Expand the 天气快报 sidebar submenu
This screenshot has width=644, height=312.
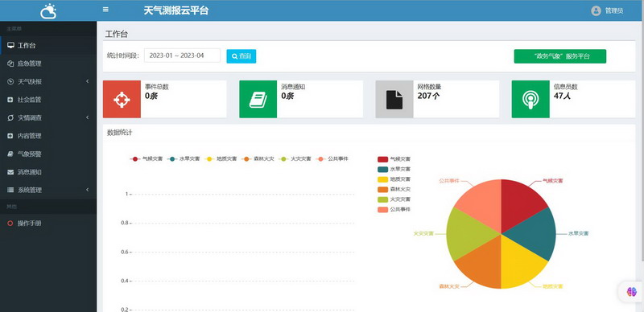[x=48, y=82]
